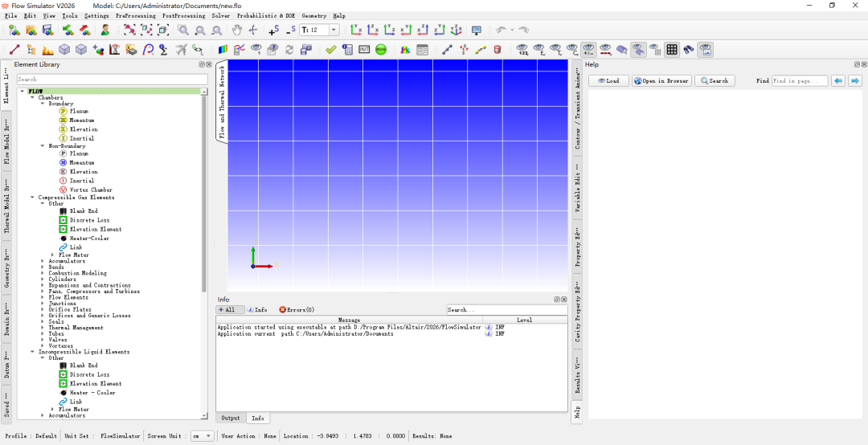Click the Load button in Help panel
The image size is (868, 445).
pyautogui.click(x=608, y=81)
